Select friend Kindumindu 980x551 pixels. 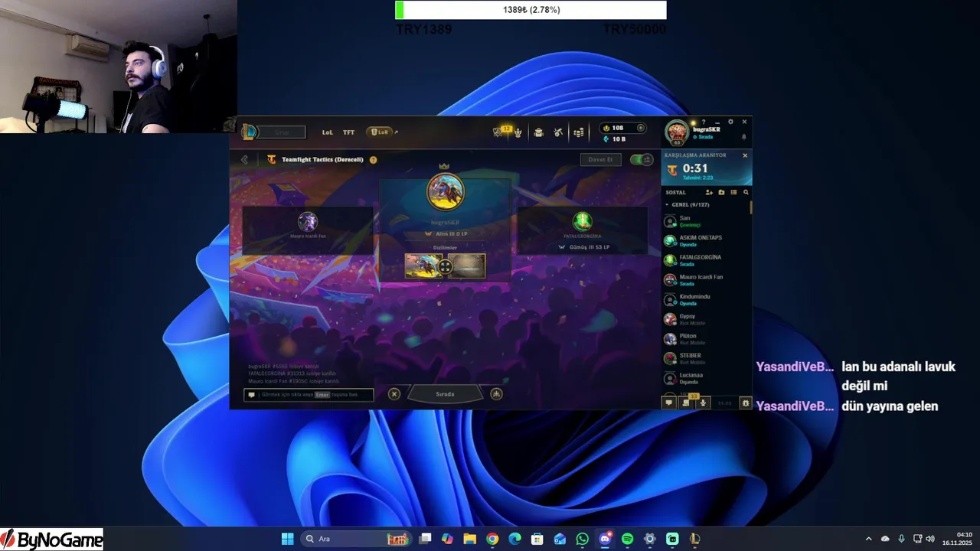pyautogui.click(x=705, y=299)
